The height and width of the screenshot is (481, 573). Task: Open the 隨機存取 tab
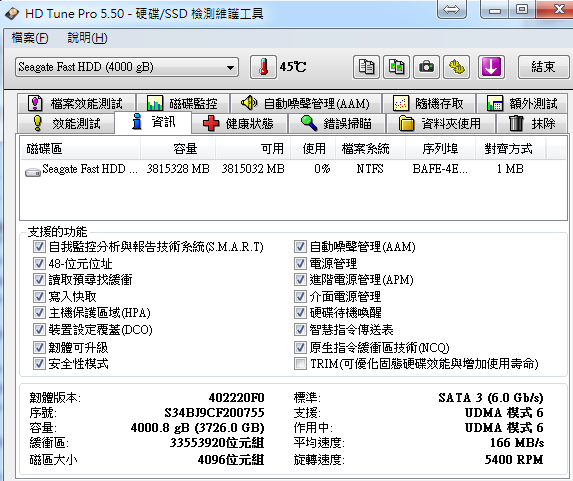coord(429,104)
